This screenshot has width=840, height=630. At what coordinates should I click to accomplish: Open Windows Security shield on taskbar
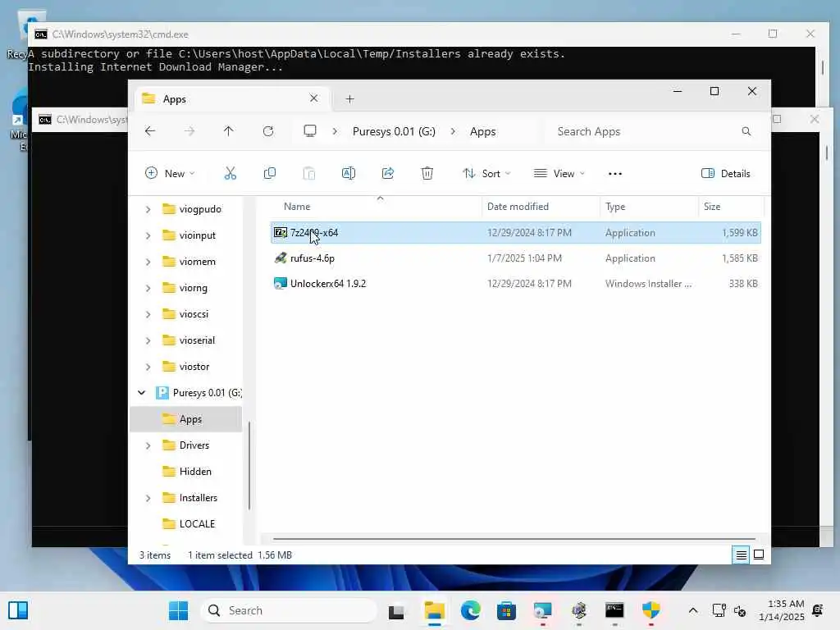(x=651, y=610)
